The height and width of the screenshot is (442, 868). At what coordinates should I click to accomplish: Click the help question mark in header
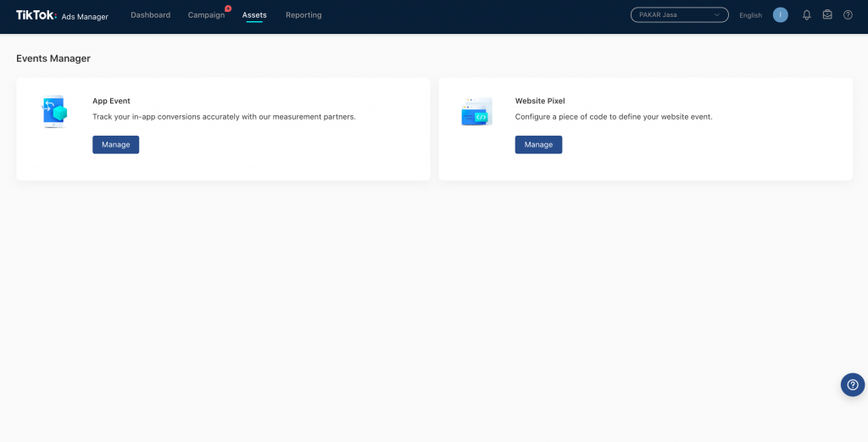coord(848,15)
